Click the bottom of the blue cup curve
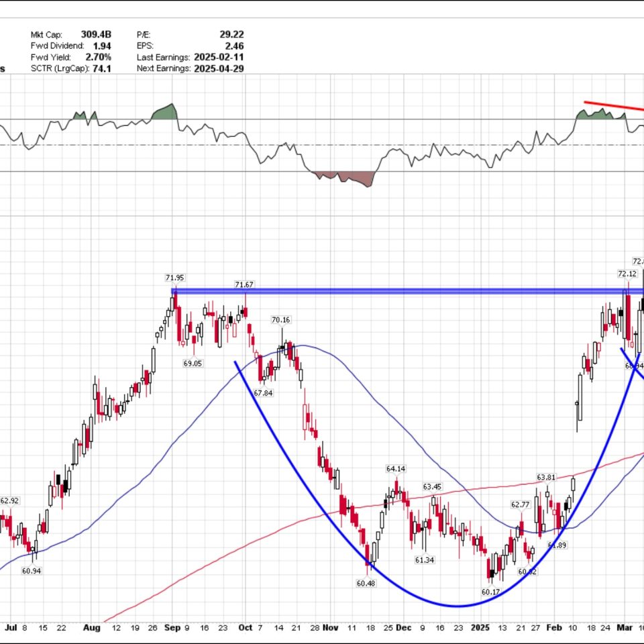The width and height of the screenshot is (644, 644). [x=458, y=606]
